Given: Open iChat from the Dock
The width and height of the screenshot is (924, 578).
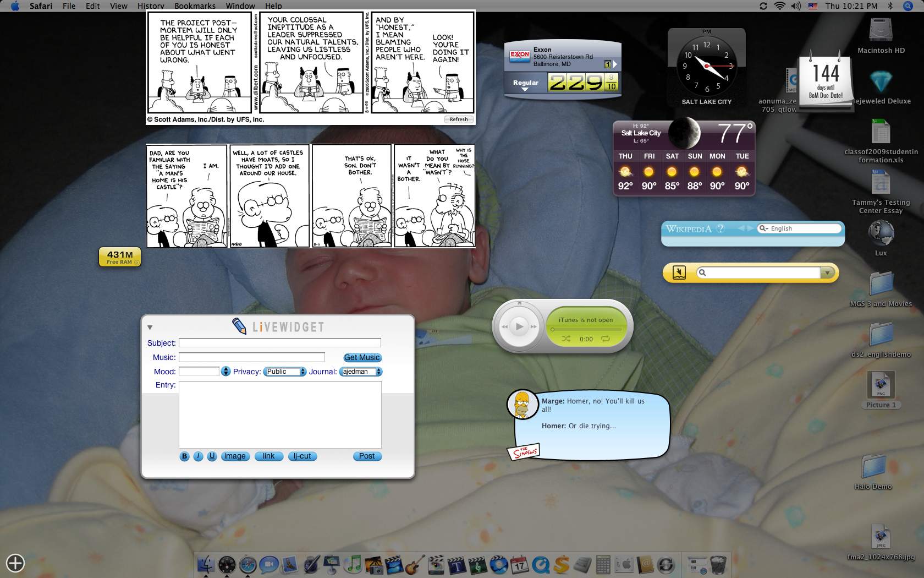Looking at the screenshot, I should (x=268, y=564).
